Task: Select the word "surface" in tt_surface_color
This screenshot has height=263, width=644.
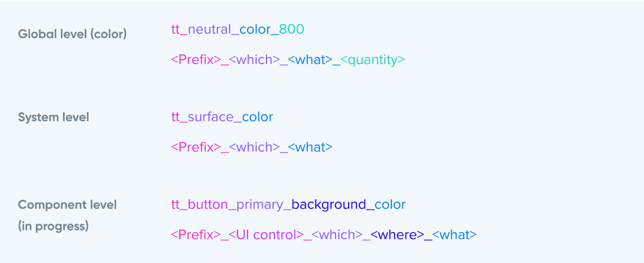Action: (210, 117)
